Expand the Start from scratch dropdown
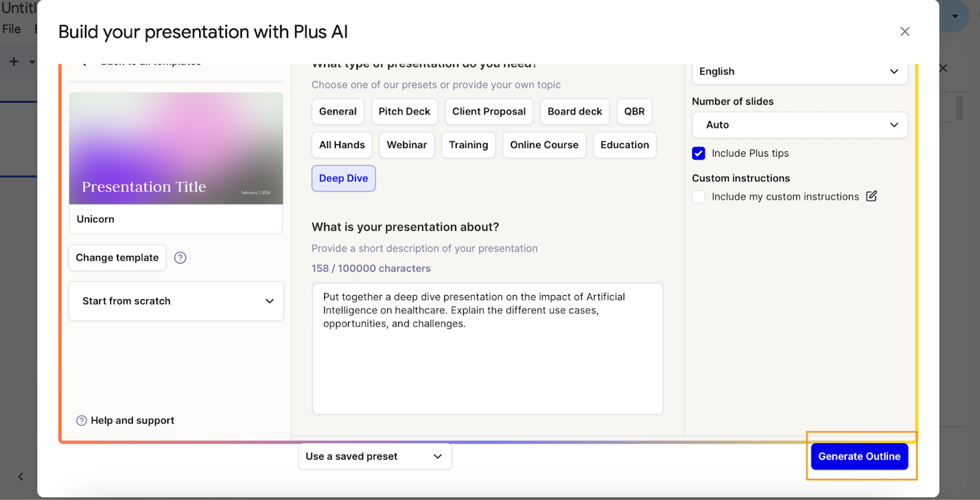980x500 pixels. click(176, 301)
